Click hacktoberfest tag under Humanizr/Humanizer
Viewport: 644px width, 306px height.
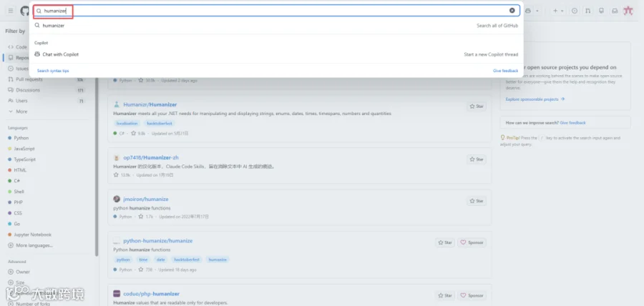159,123
